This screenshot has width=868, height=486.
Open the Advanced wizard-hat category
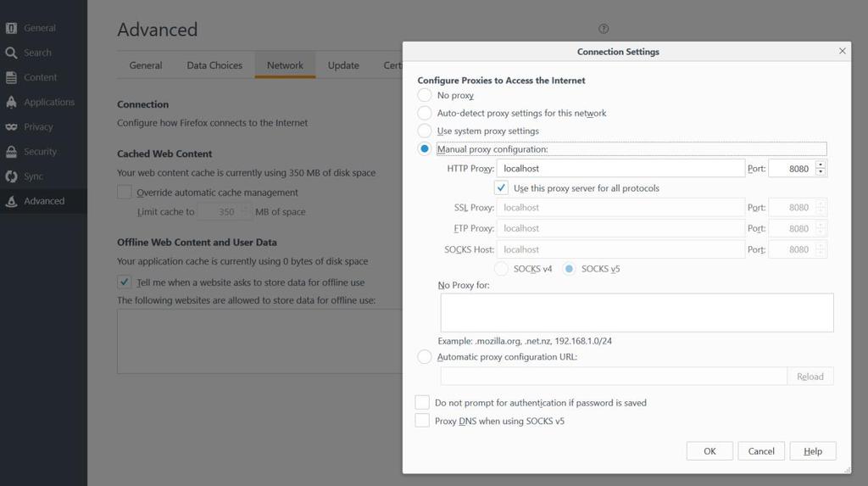click(x=43, y=201)
